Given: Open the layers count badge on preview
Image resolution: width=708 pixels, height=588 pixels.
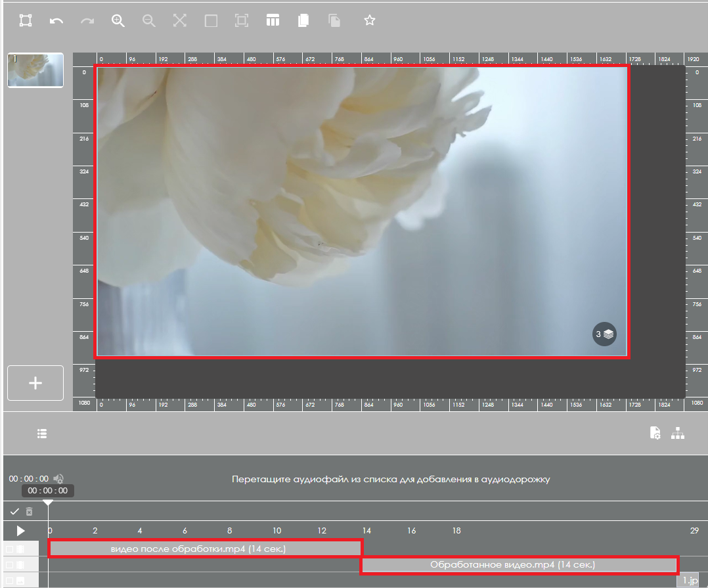Looking at the screenshot, I should coord(604,334).
